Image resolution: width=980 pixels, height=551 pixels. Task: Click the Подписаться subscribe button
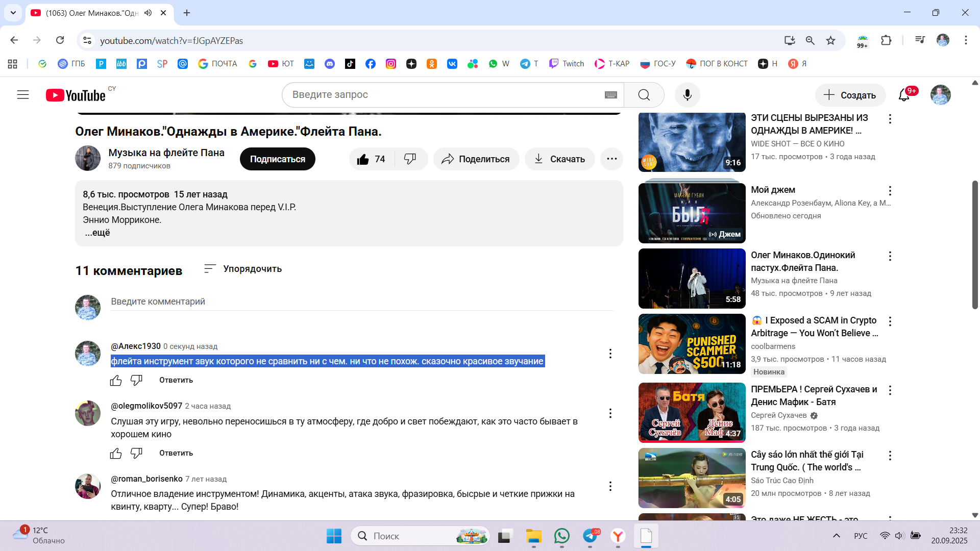tap(277, 159)
